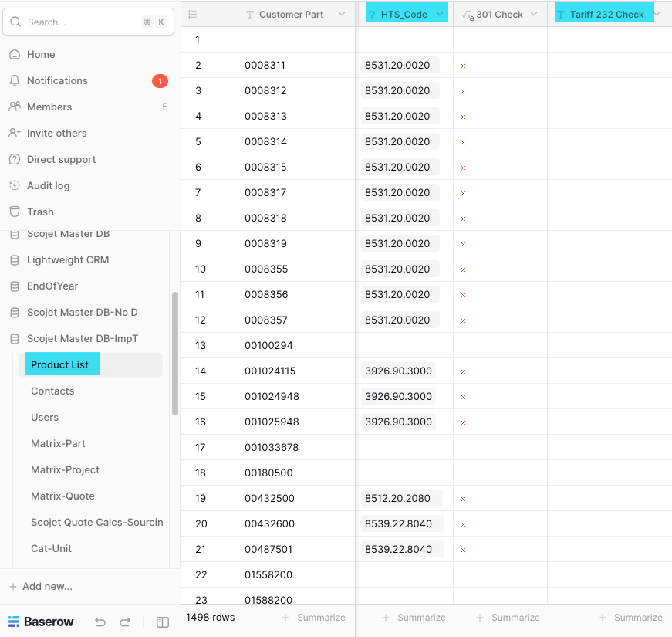Toggle the sidebar collapse icon
672x637 pixels.
(163, 622)
